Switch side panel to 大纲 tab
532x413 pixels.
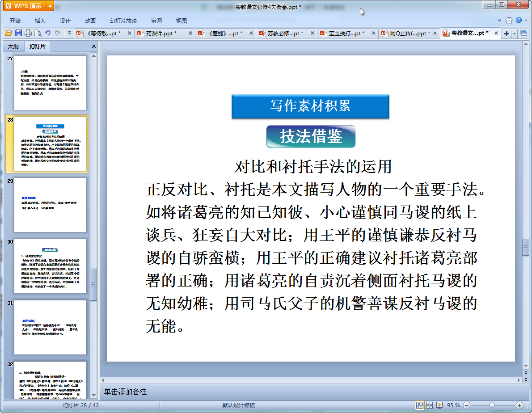coord(13,46)
